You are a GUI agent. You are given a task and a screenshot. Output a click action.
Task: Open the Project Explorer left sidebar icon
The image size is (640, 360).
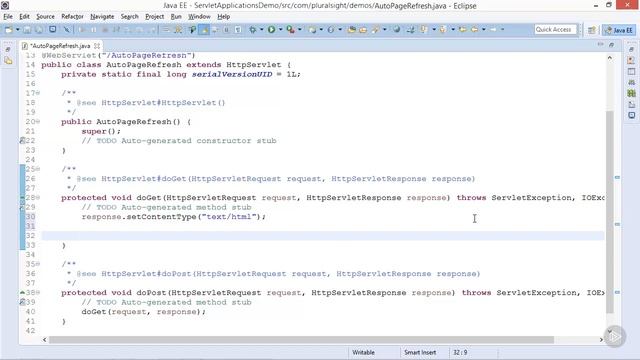tap(8, 61)
